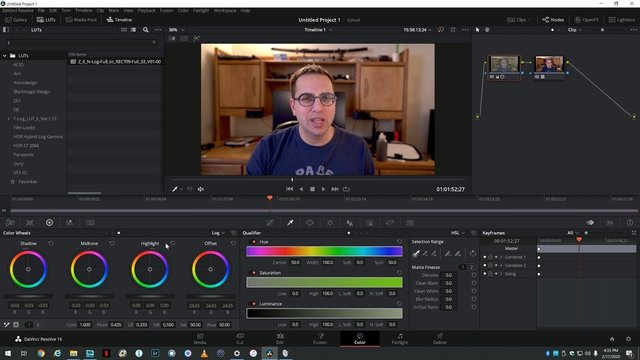Toggle Sizing keyframe lock
The image size is (640, 360).
490,274
